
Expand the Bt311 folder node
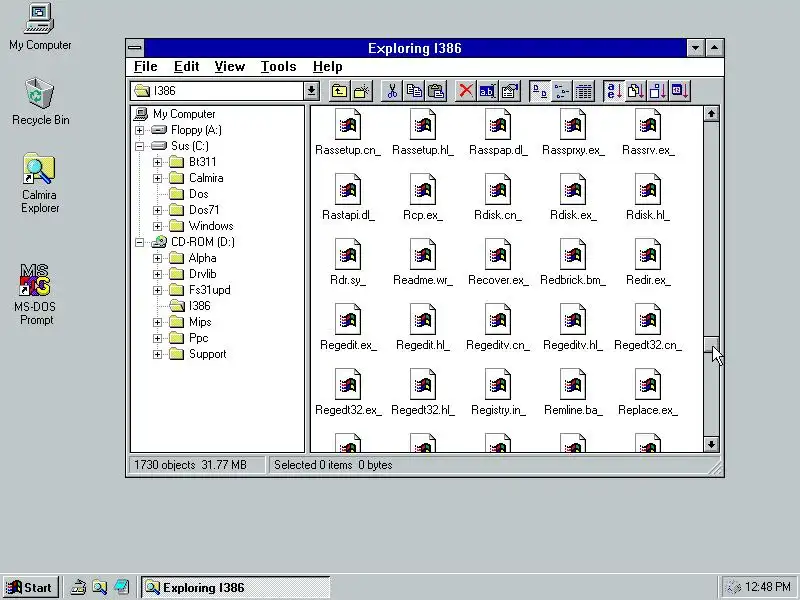click(157, 162)
